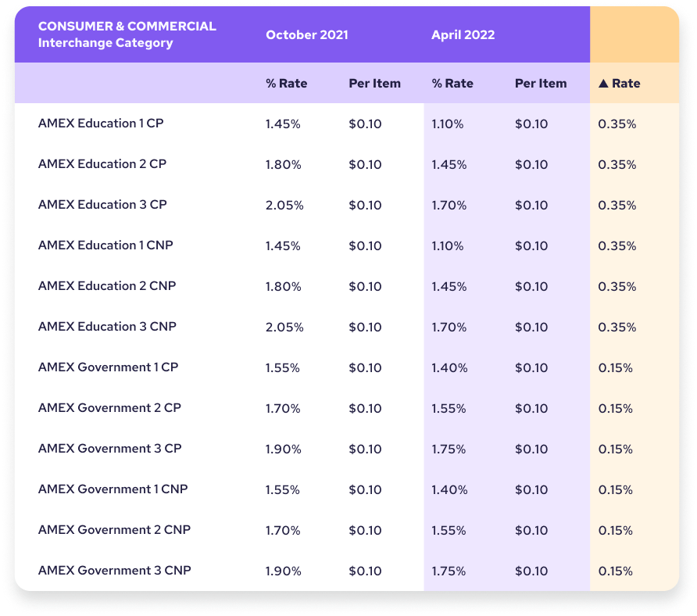Click 2.05% October rate for Education 3 CP
Viewport: 697px width, 616px height.
coord(284,205)
